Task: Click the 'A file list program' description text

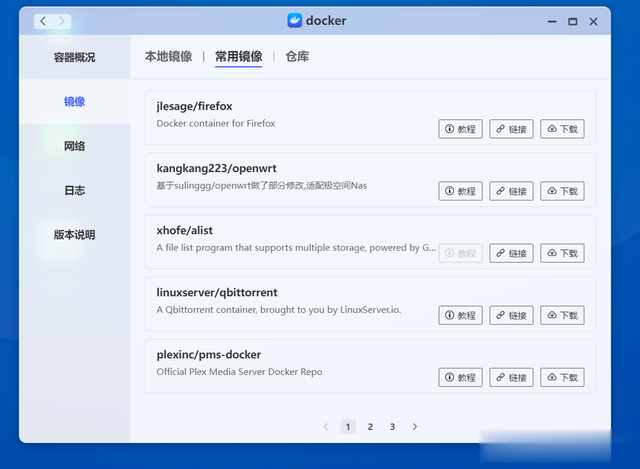Action: [x=296, y=248]
